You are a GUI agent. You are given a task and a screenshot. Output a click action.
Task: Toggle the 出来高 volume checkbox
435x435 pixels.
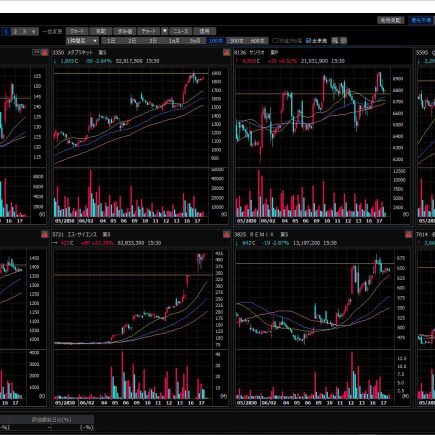309,41
